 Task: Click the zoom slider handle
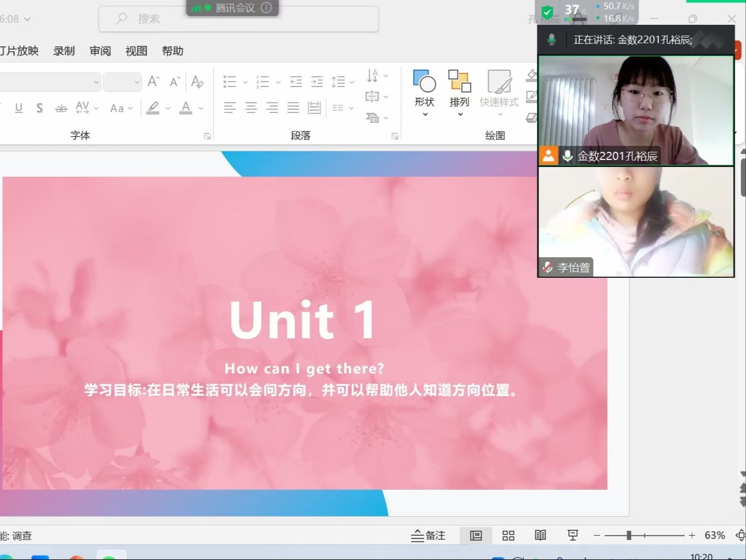coord(629,536)
